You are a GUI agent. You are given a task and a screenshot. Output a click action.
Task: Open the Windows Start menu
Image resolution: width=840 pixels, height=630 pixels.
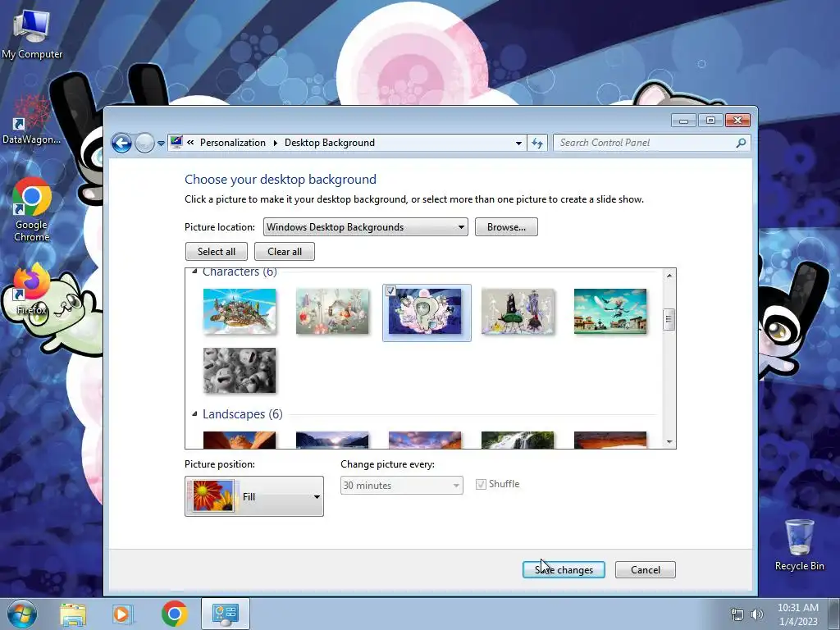[22, 614]
